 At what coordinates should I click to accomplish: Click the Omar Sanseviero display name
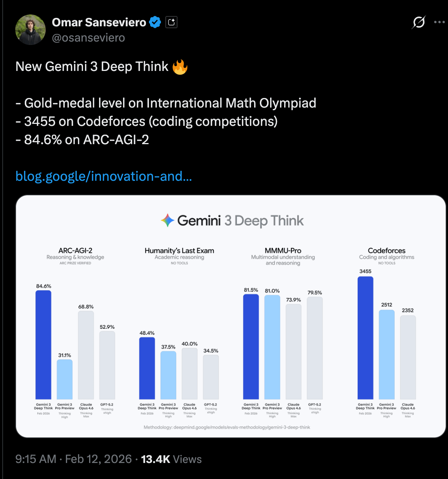[x=99, y=23]
